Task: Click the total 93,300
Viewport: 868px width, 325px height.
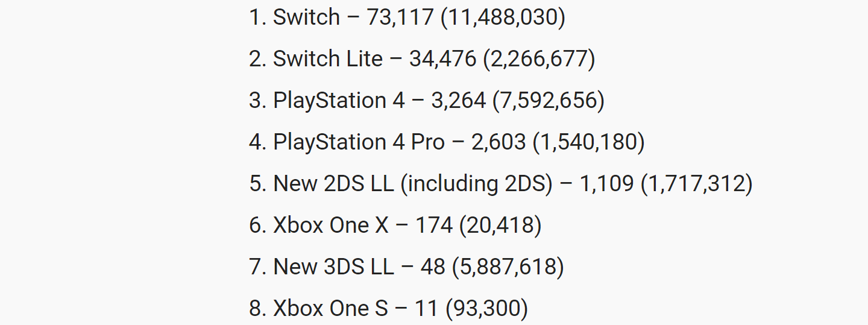Action: (487, 309)
